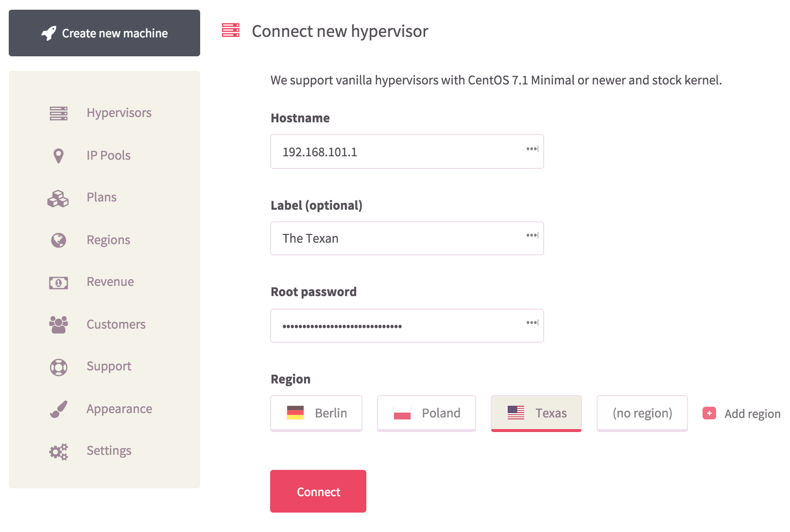This screenshot has height=532, width=790.
Task: Click the Appearance paintbrush icon
Action: pyautogui.click(x=58, y=409)
